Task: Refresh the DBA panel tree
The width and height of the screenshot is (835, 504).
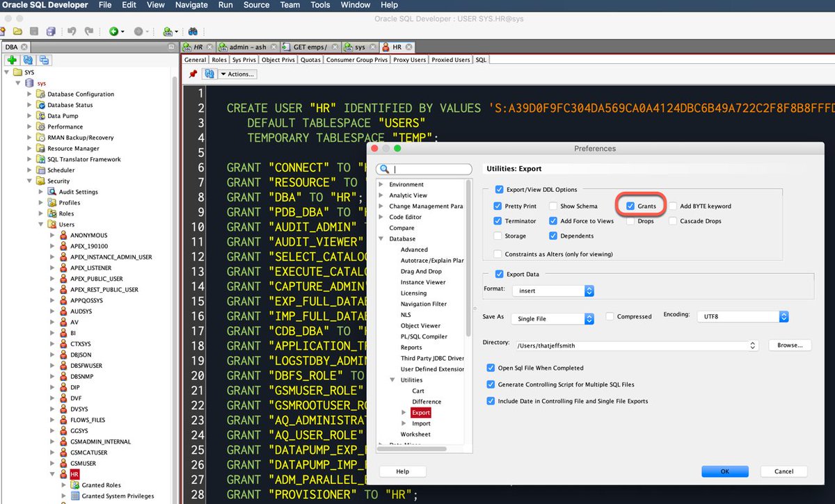Action: 29,60
